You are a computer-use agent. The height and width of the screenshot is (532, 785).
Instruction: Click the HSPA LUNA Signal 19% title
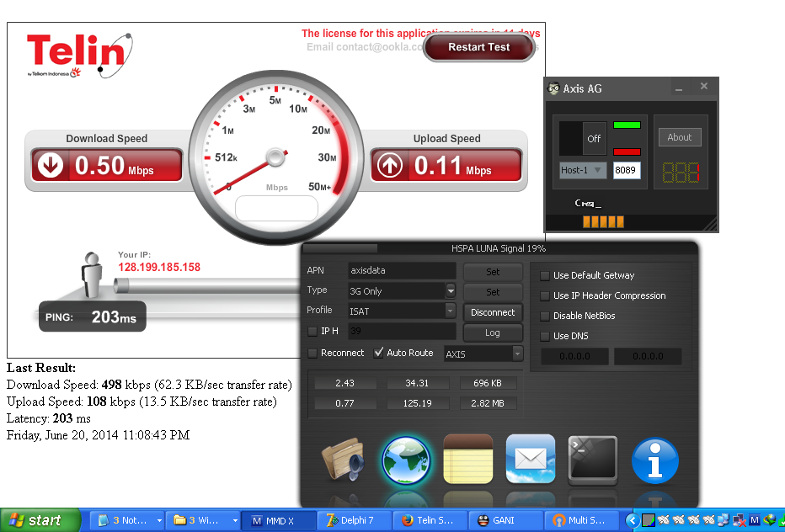click(x=499, y=248)
